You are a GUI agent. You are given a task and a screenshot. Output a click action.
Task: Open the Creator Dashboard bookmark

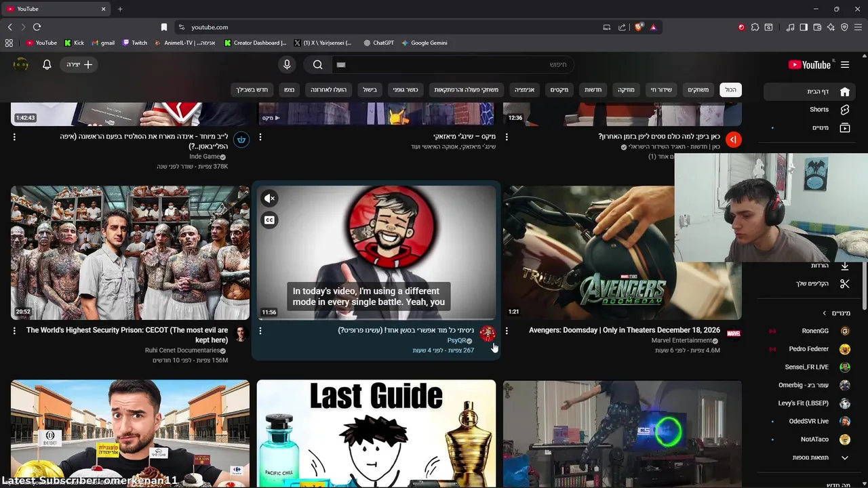[x=256, y=43]
